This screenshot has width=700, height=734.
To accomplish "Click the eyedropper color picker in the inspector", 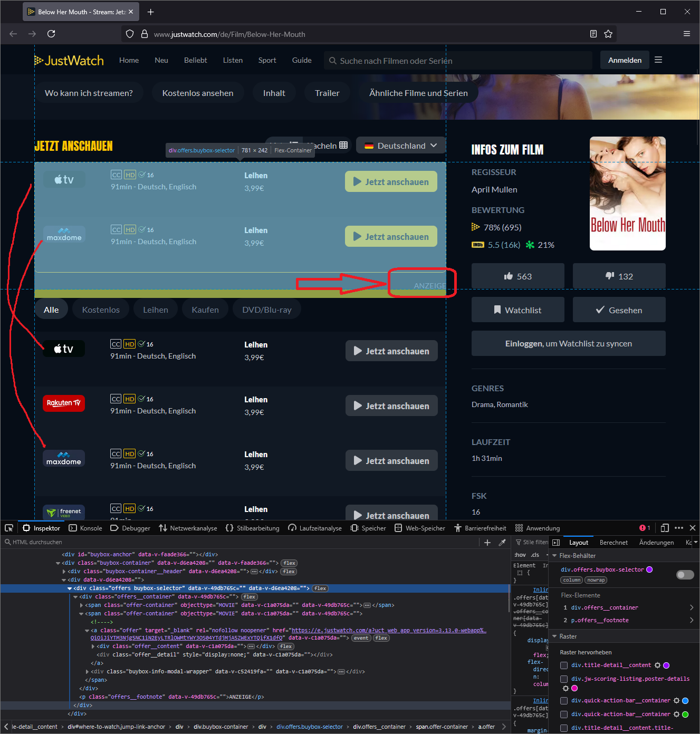I will 502,542.
